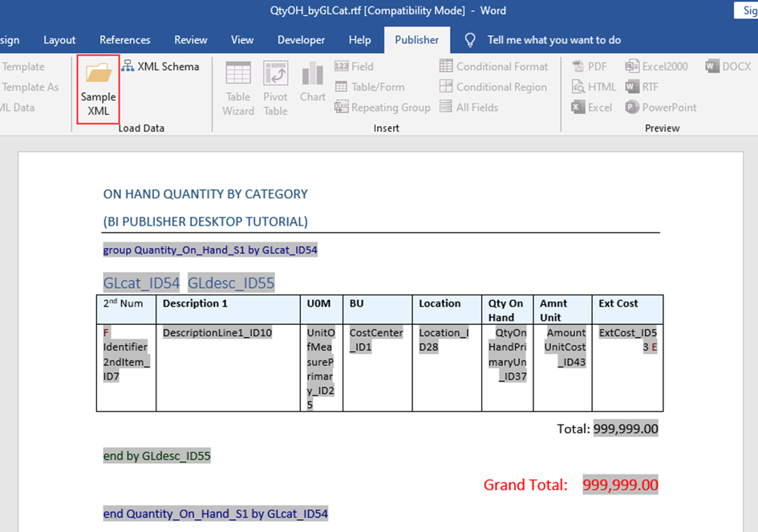
Task: Switch to the Review tab
Action: click(190, 40)
